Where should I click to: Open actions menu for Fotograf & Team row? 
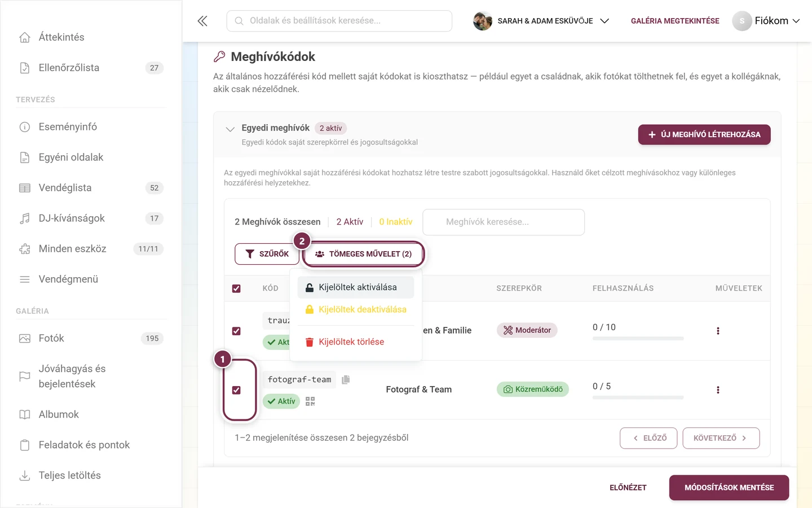coord(718,390)
